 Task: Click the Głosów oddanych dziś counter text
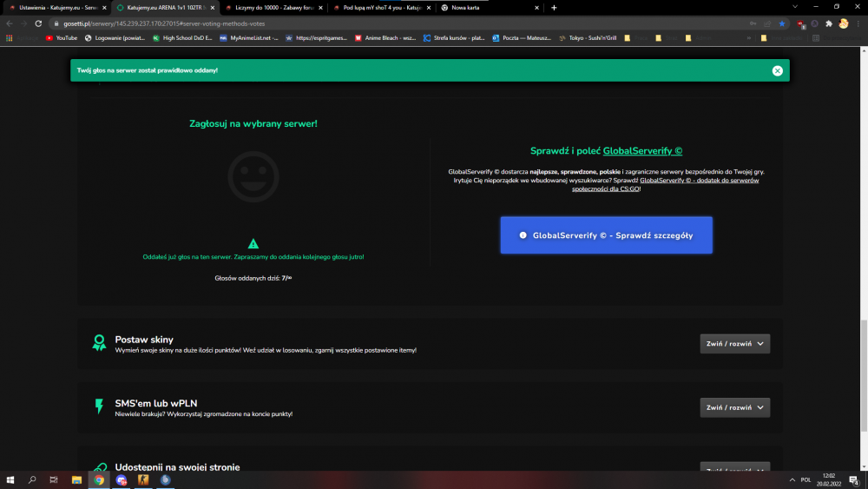pos(253,278)
